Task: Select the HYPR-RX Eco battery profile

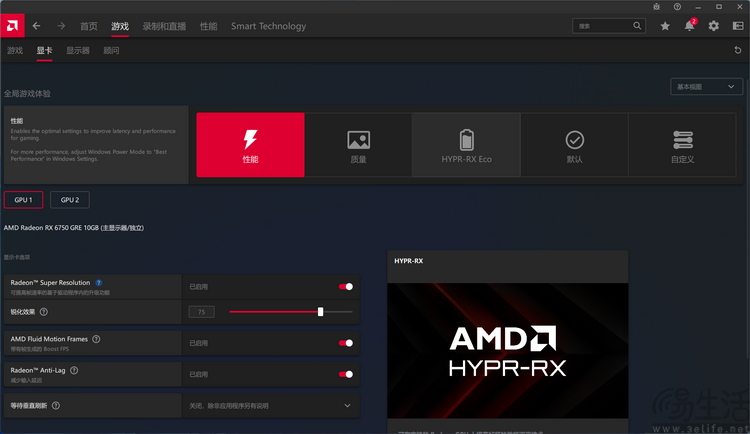Action: 466,145
